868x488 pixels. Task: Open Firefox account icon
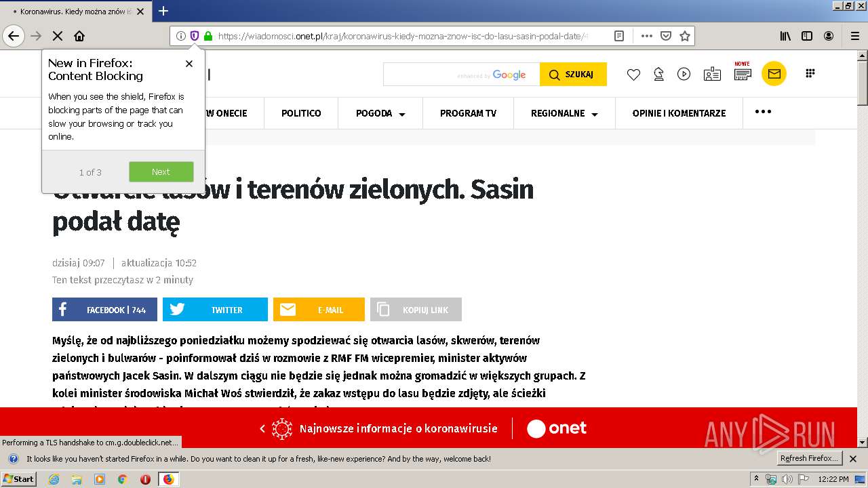click(829, 36)
